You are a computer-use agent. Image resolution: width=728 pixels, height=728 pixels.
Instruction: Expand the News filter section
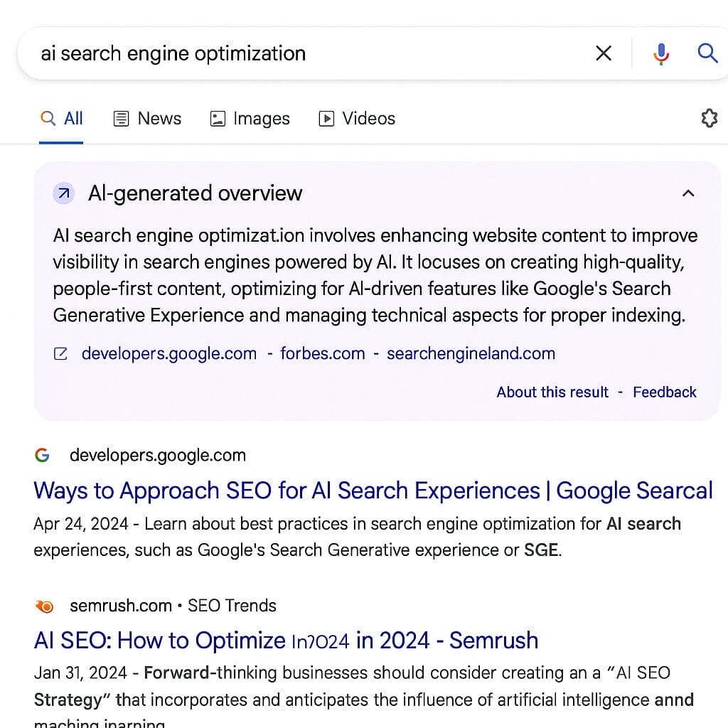[147, 118]
